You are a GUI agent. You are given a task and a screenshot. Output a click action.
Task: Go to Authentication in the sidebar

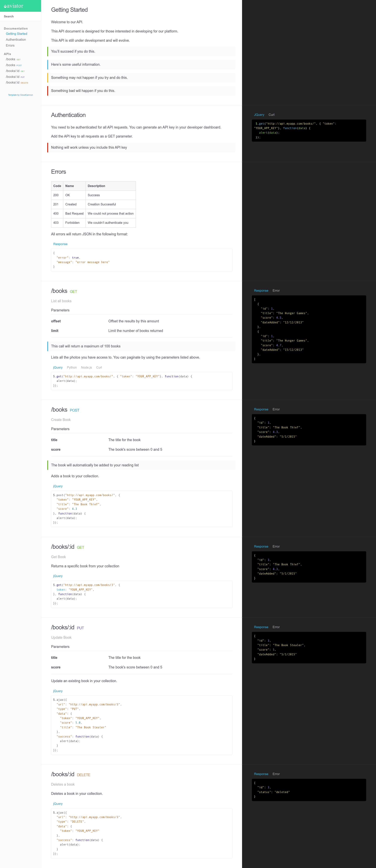coord(16,40)
